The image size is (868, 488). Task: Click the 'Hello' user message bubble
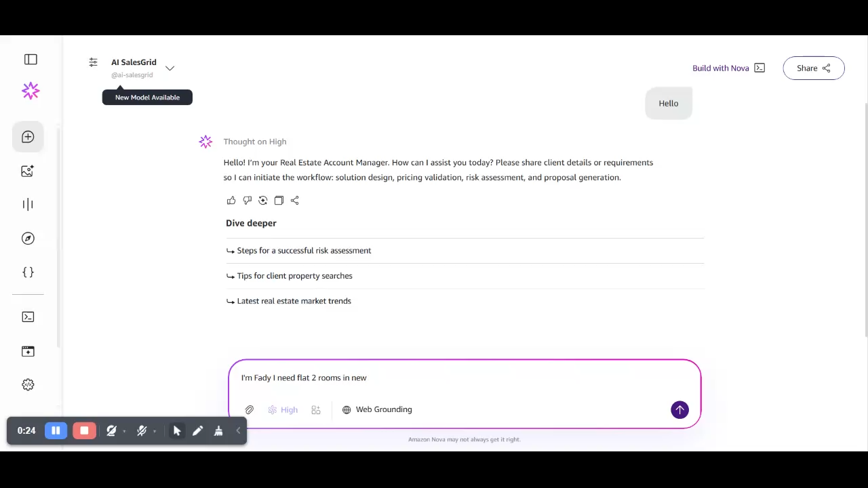point(669,103)
